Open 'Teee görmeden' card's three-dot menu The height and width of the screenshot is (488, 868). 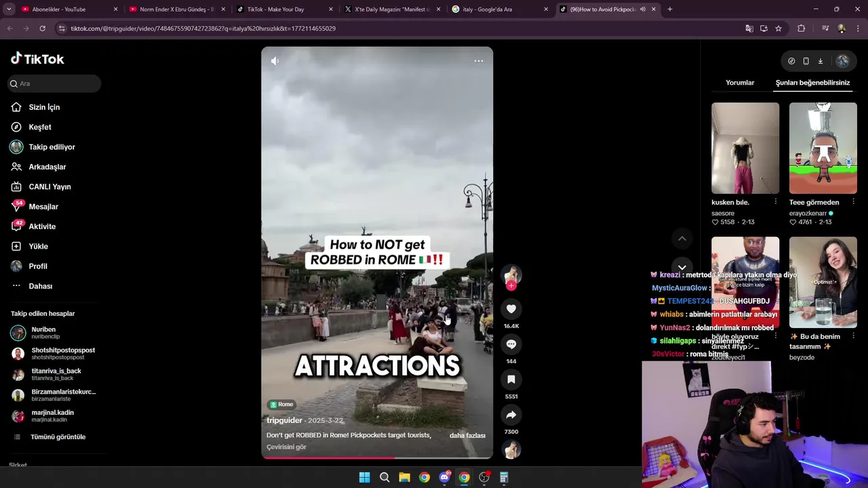[x=853, y=202]
